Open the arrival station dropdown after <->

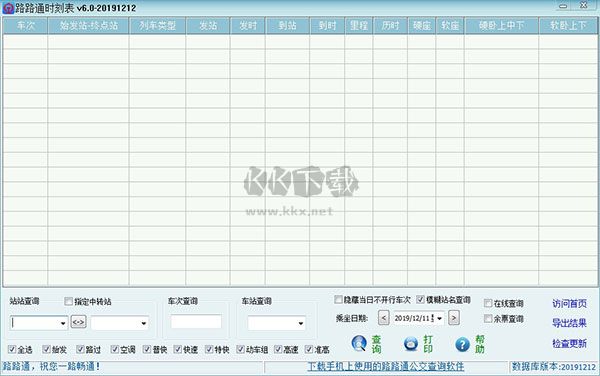pyautogui.click(x=144, y=323)
